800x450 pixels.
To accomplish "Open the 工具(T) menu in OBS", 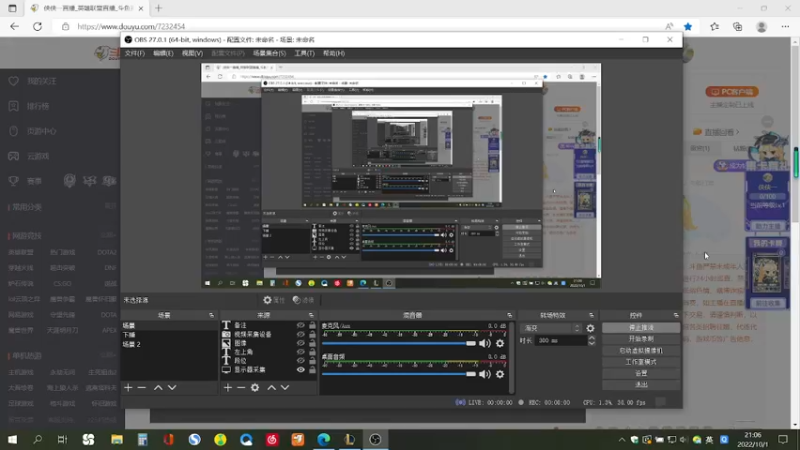I will 305,53.
